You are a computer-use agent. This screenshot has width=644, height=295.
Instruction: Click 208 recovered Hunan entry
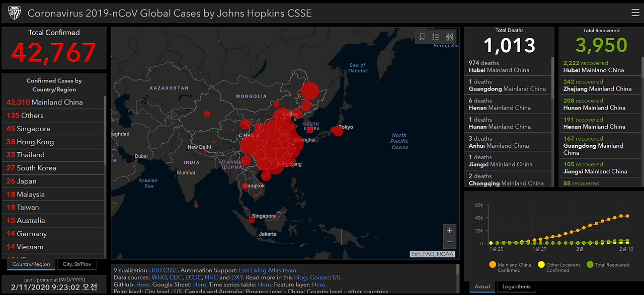[600, 104]
